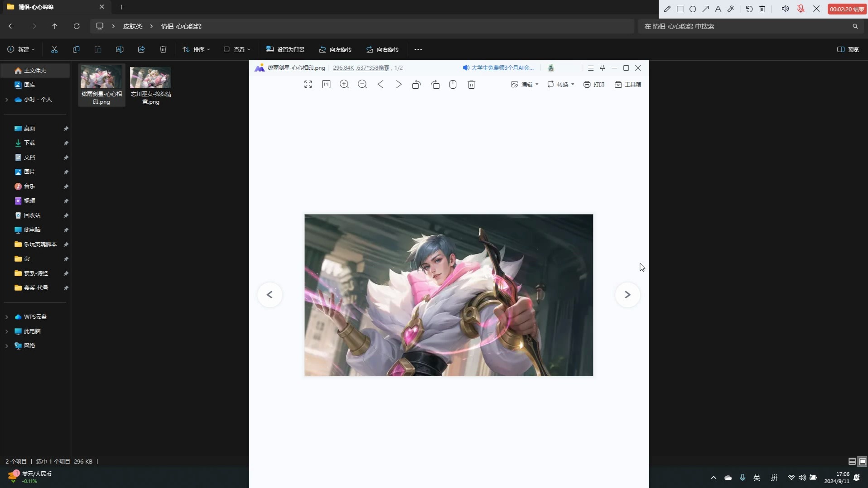Click the 美元/人民币 taskbar widget
This screenshot has width=868, height=488.
(x=30, y=477)
